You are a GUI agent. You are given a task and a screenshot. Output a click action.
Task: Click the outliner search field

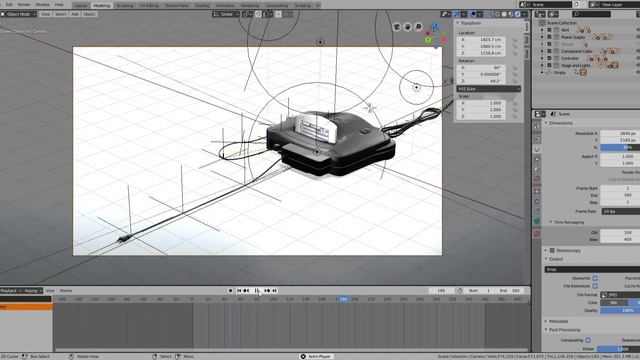tap(591, 14)
